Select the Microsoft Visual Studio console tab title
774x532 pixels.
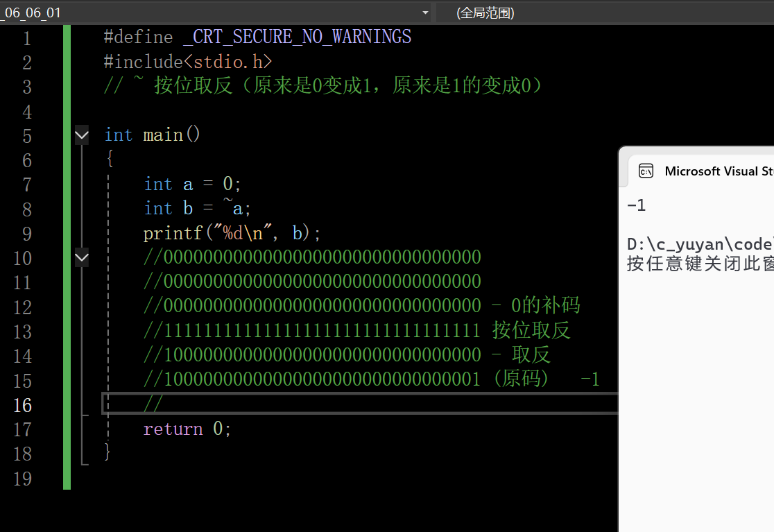(719, 171)
